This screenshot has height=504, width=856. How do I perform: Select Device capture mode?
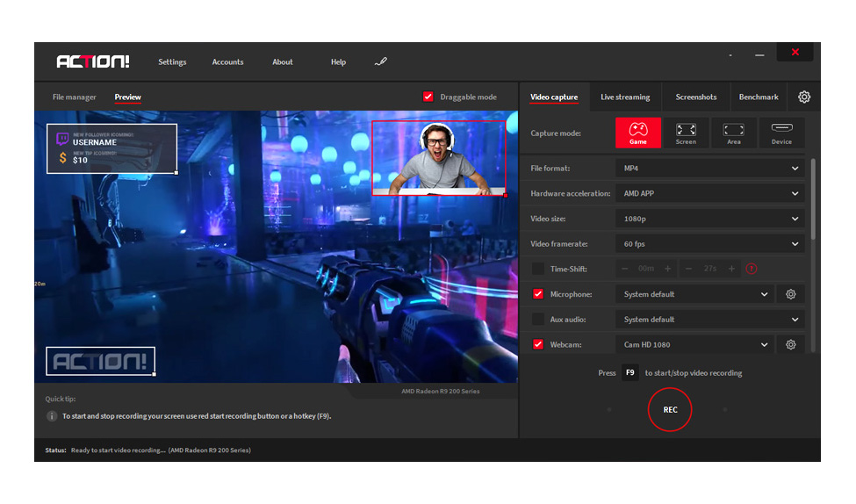(x=781, y=133)
